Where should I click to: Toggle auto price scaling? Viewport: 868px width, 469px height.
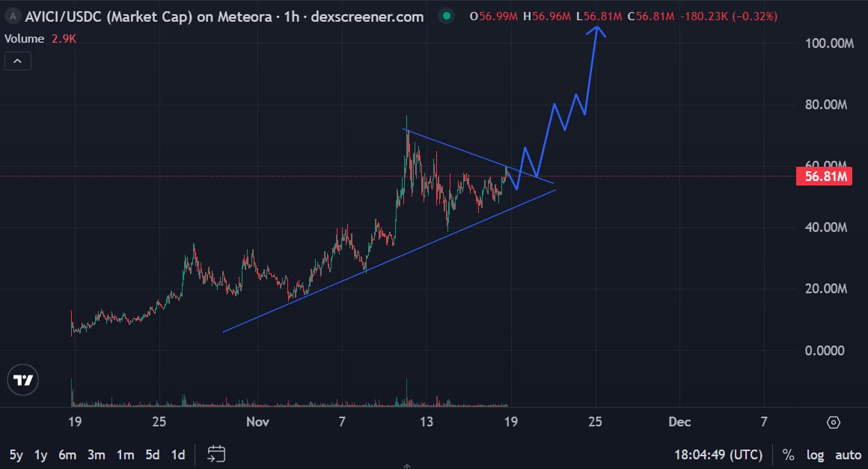coord(848,454)
